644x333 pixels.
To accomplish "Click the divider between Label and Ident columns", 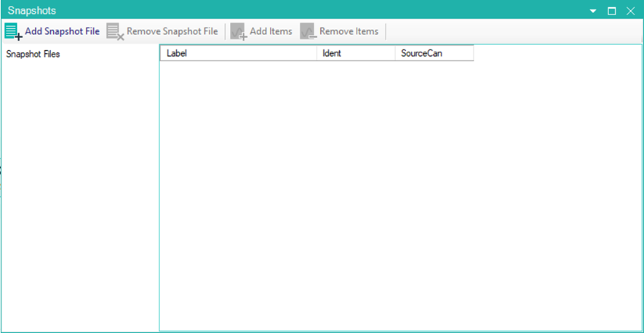I will (317, 53).
